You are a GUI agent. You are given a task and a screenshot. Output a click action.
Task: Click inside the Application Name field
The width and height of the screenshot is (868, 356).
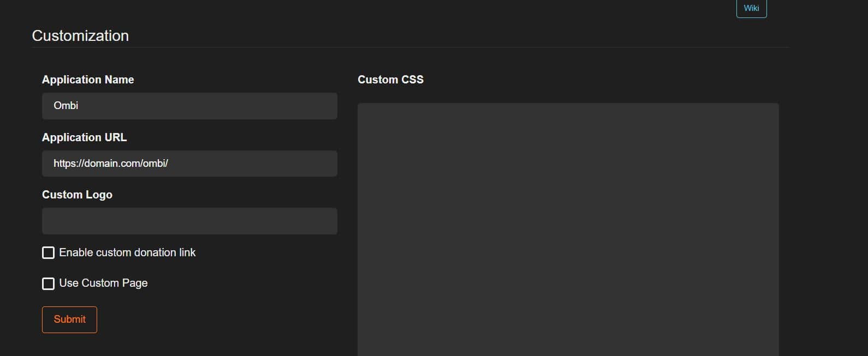point(189,105)
